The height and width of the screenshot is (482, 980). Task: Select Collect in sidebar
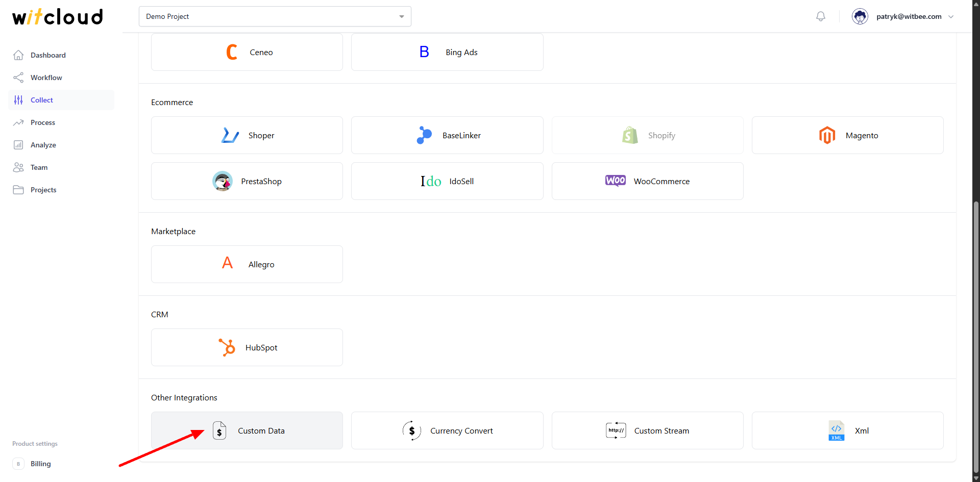tap(42, 100)
